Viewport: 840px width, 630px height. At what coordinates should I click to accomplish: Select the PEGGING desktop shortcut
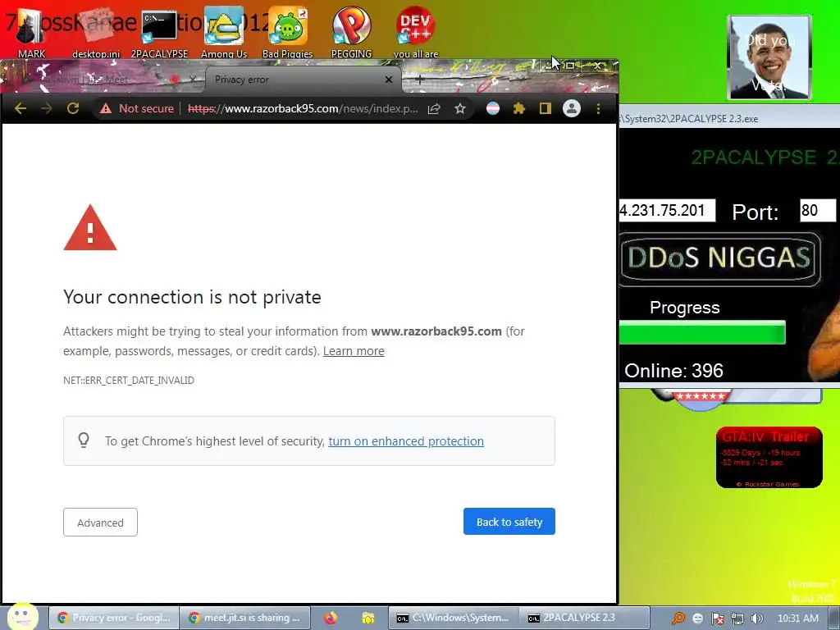351,32
